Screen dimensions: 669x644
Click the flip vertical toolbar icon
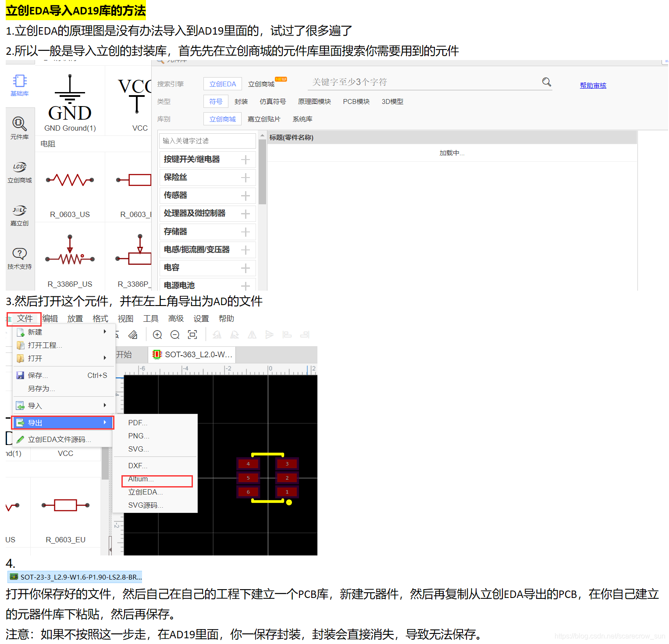(270, 335)
